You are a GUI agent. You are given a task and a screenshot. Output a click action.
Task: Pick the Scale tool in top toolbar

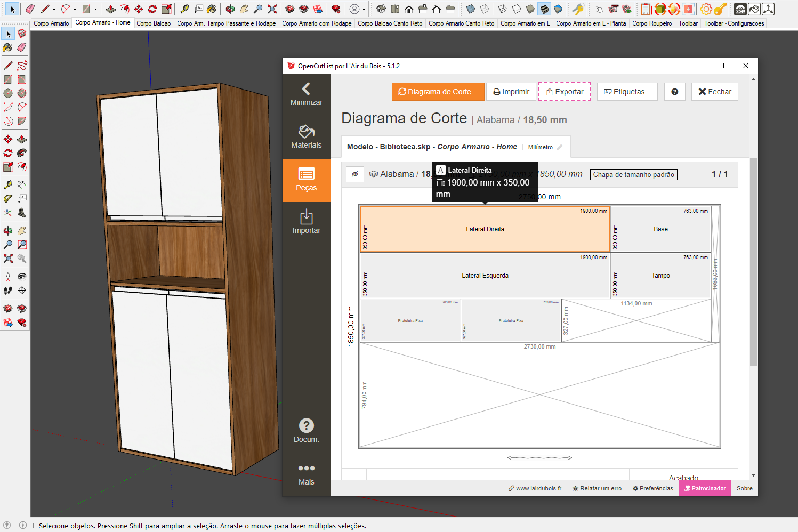coord(166,9)
